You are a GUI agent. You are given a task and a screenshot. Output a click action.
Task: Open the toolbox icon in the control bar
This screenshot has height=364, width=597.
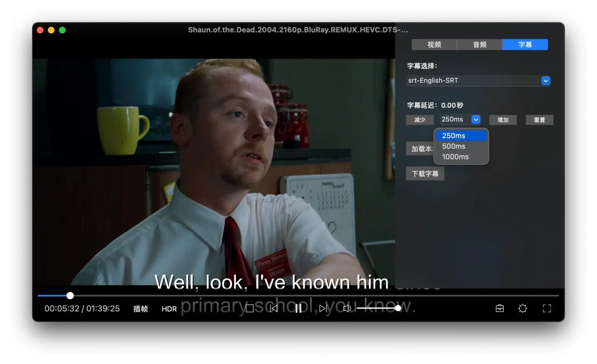coord(500,308)
